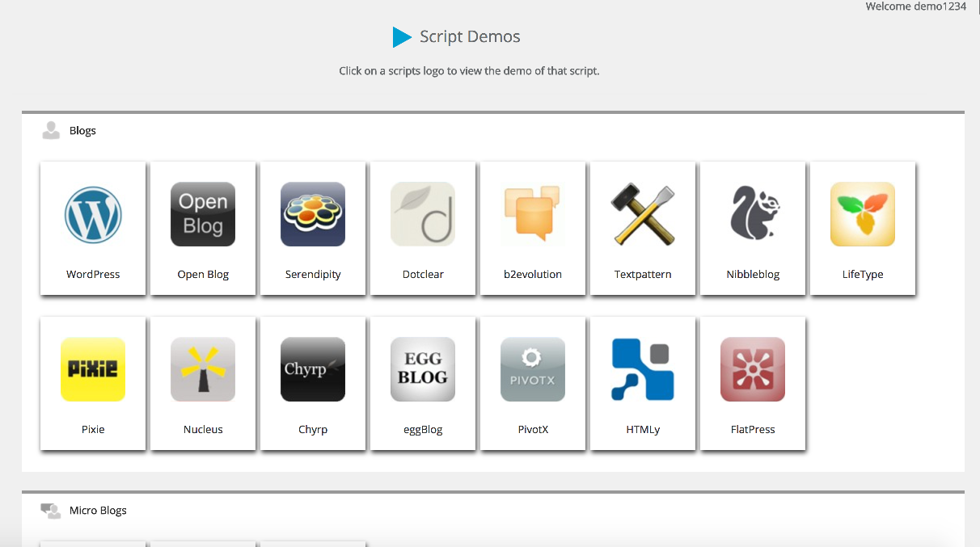Open the Chyrp black logo icon
The image size is (980, 547).
(313, 369)
